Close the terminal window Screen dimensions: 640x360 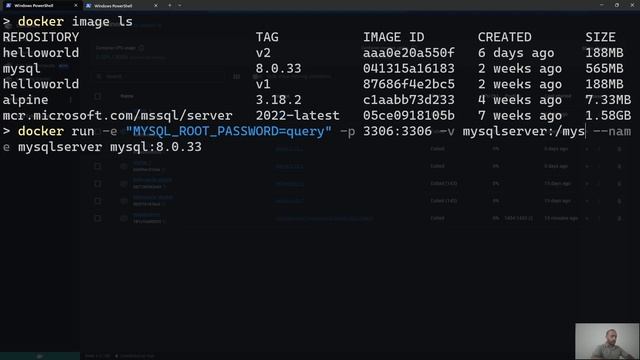coord(632,5)
